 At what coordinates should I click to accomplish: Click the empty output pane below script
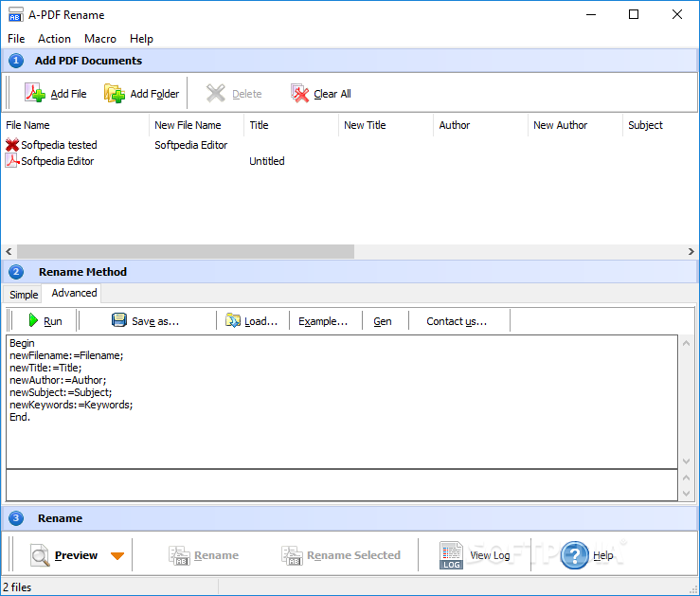point(342,485)
